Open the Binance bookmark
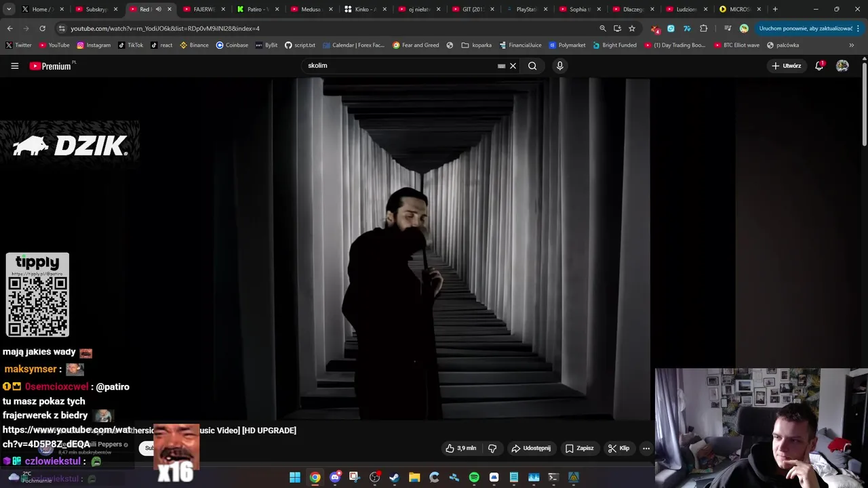Screen dimensions: 868x488 tap(194, 45)
